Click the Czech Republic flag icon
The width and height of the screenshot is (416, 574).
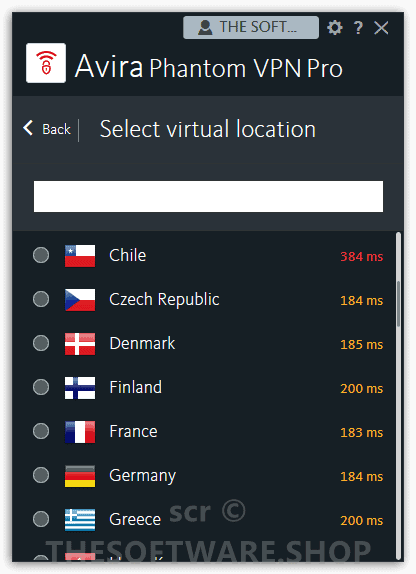(x=80, y=299)
